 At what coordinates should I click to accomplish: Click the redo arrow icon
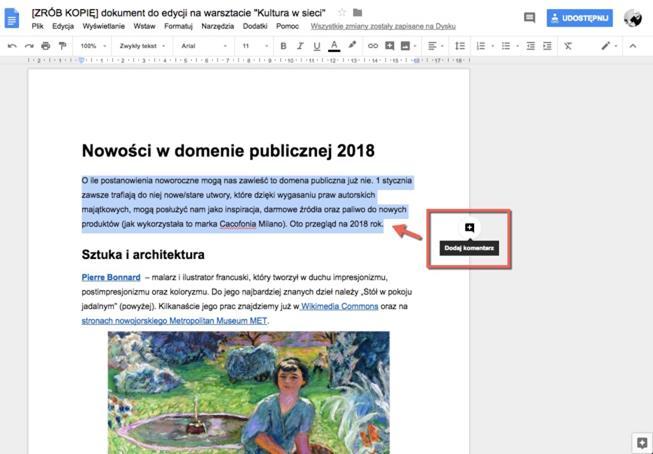(x=29, y=46)
